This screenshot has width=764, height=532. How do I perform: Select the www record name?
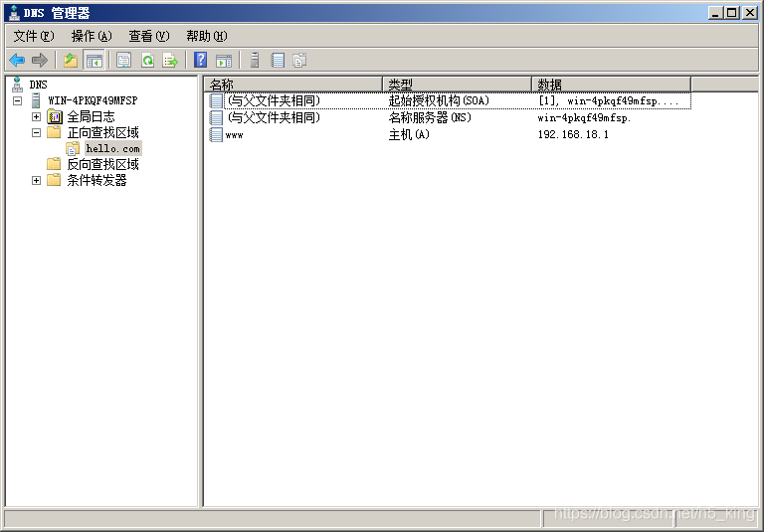[x=235, y=135]
